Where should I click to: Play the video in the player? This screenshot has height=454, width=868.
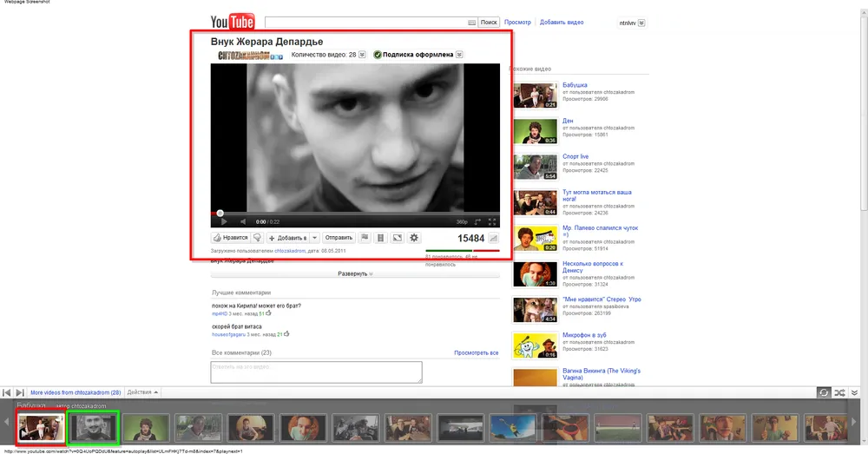(224, 221)
